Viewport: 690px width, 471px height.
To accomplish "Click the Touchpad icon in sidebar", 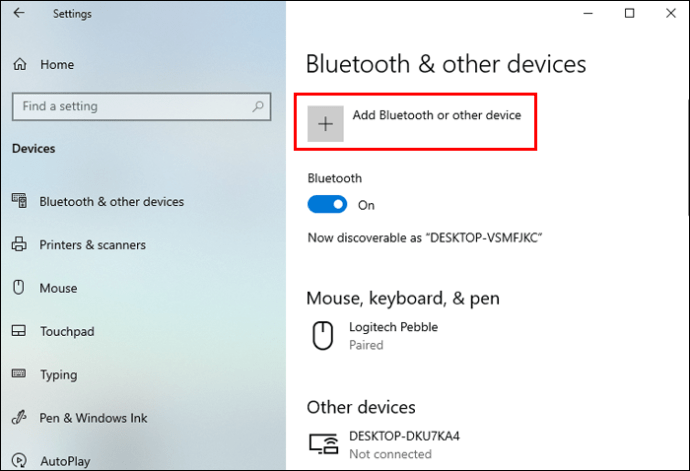I will 19,331.
